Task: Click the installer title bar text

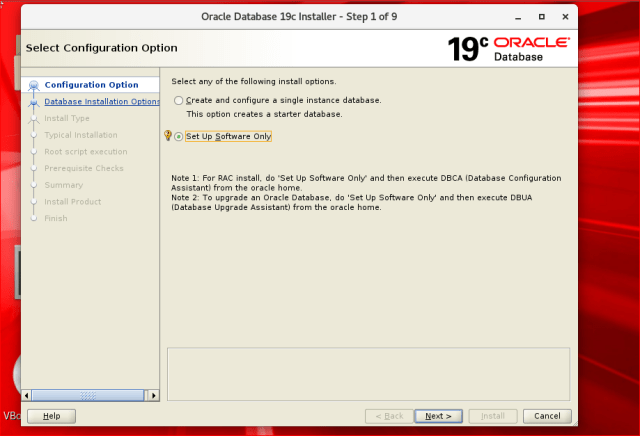Action: pyautogui.click(x=299, y=17)
